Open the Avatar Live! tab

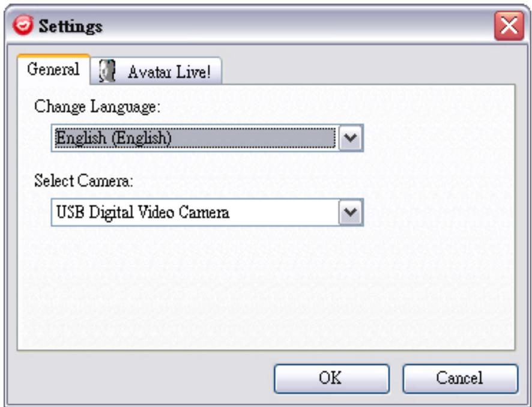(156, 71)
